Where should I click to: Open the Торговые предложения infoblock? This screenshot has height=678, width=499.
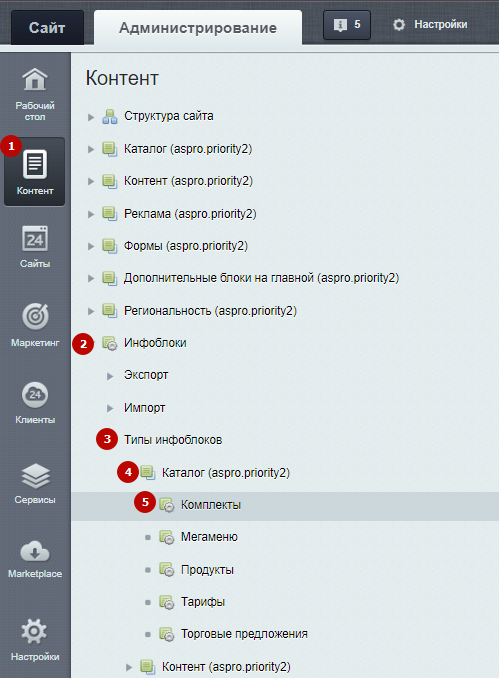tap(244, 634)
